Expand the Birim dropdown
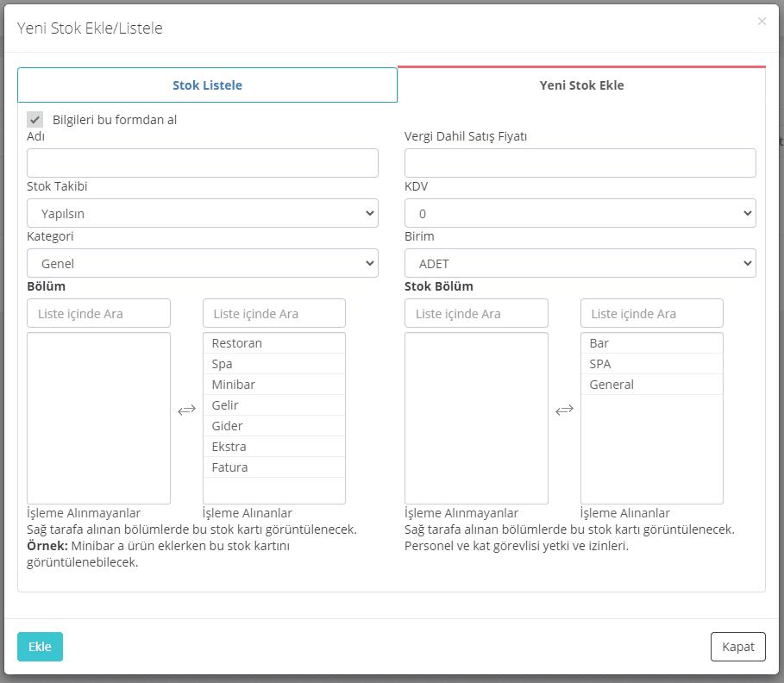Screen dimensions: 784x683 pyautogui.click(x=580, y=264)
